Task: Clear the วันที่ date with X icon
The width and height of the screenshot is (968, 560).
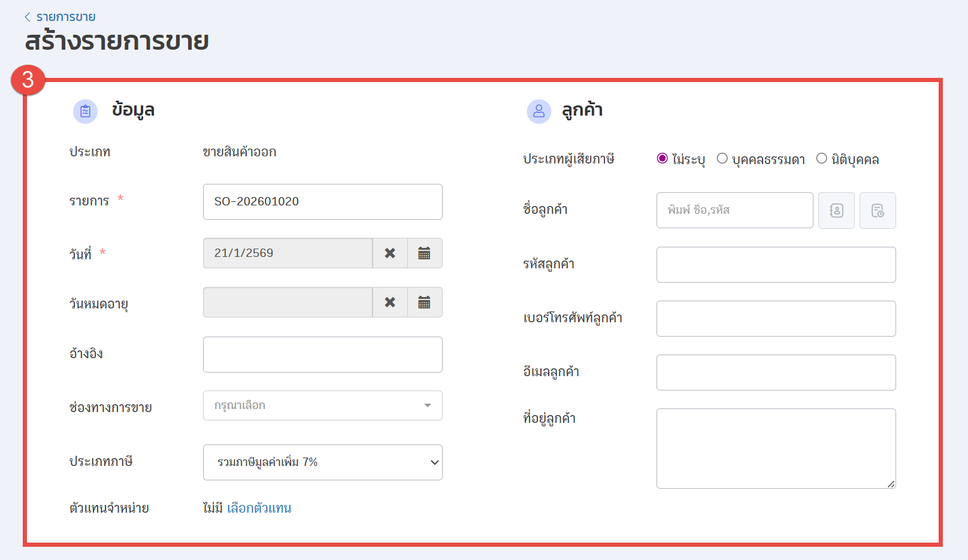Action: pos(390,253)
